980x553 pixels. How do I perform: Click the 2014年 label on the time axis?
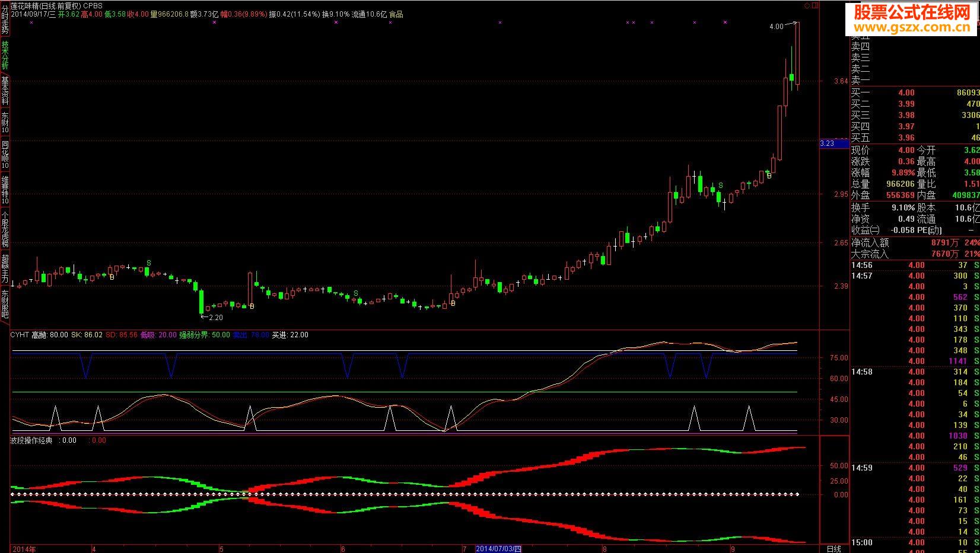pyautogui.click(x=24, y=549)
